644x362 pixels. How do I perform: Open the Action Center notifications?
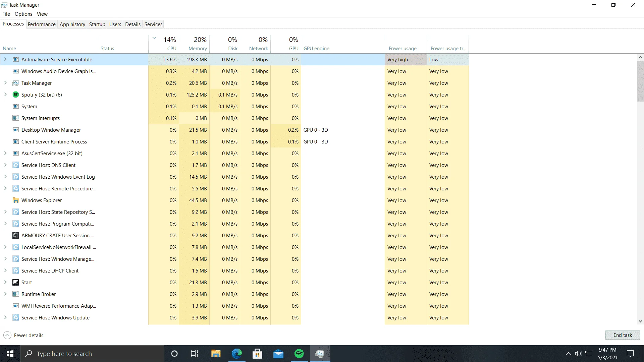coord(631,354)
